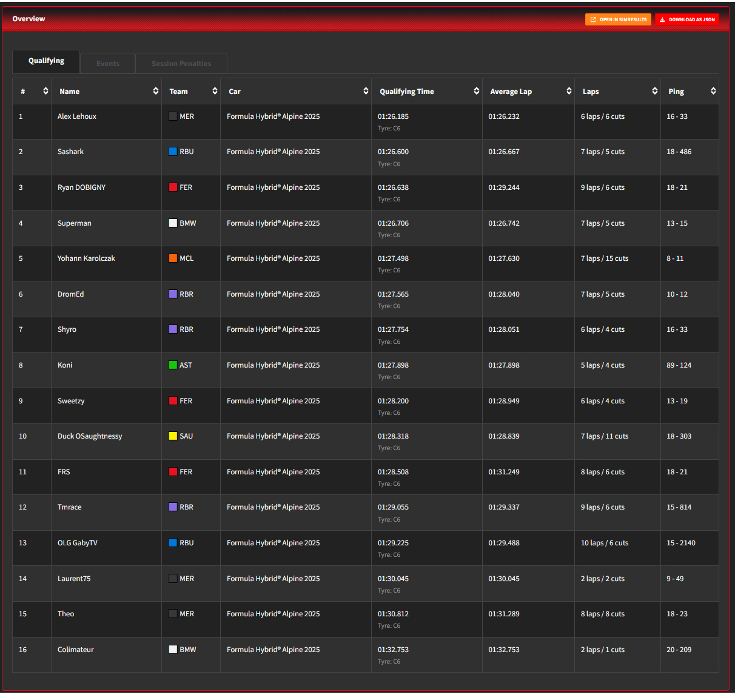Click sort arrows in Laps column header
This screenshot has width=735, height=700.
pyautogui.click(x=654, y=91)
